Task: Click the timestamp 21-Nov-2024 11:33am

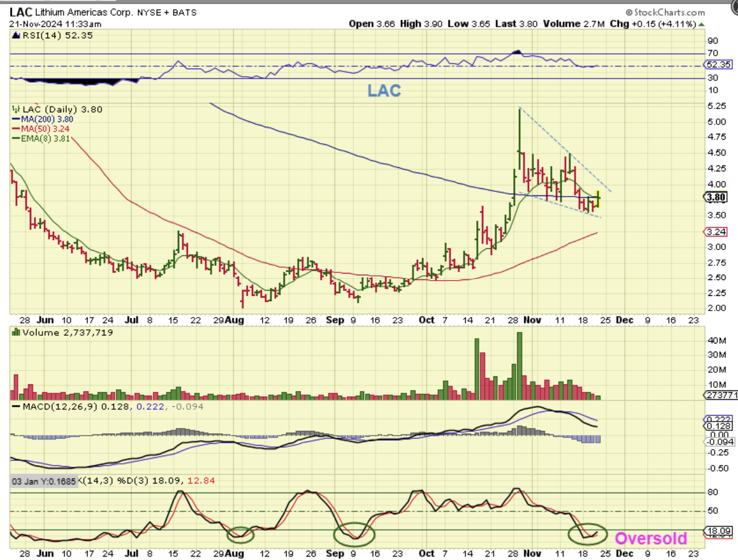Action: tap(55, 24)
